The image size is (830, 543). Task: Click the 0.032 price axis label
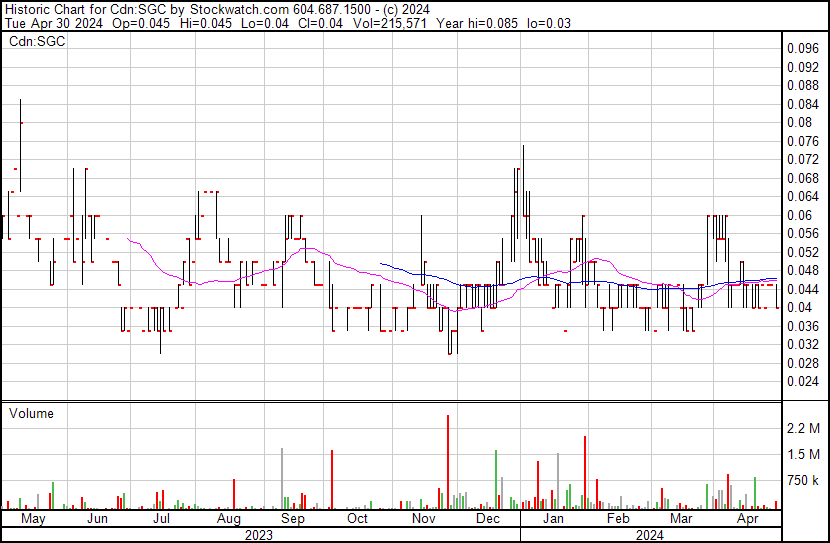[803, 345]
